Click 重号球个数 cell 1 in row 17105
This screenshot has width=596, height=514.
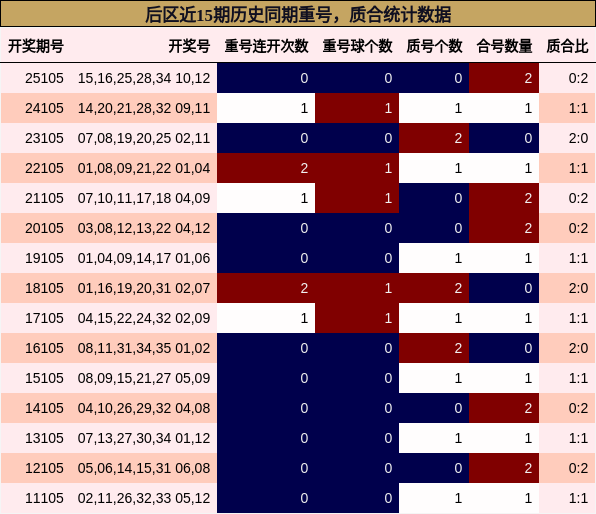pyautogui.click(x=357, y=318)
